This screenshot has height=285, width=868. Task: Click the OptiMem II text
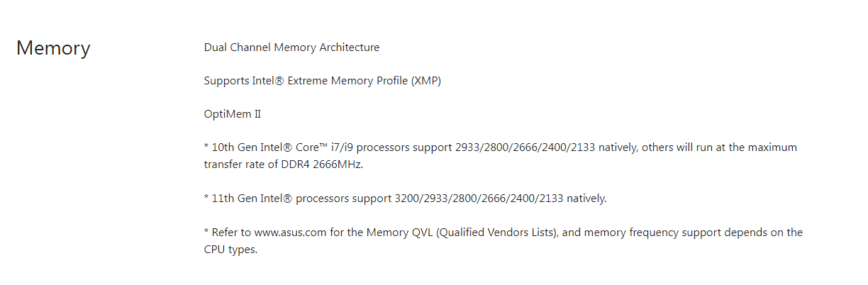(x=233, y=114)
